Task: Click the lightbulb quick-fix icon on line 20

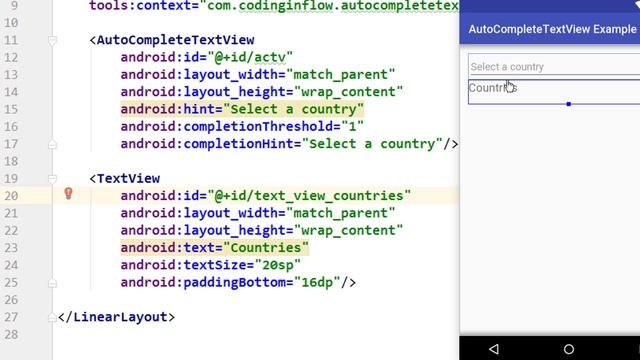Action: [69, 193]
